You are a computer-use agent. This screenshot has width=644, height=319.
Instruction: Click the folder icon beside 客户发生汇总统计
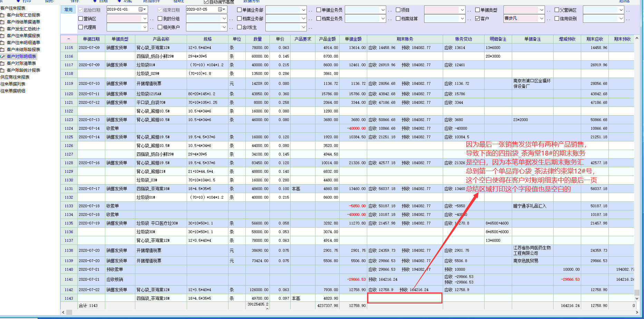[x=2, y=29]
